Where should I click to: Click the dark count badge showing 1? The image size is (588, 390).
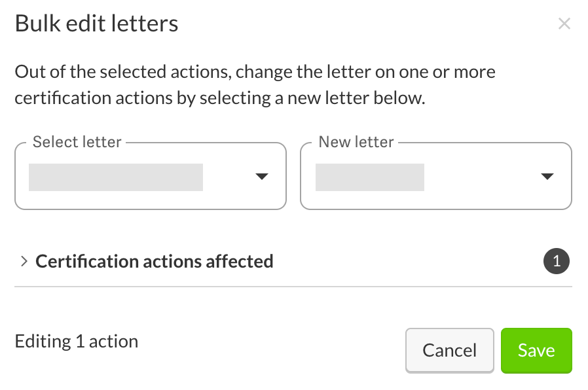tap(557, 262)
